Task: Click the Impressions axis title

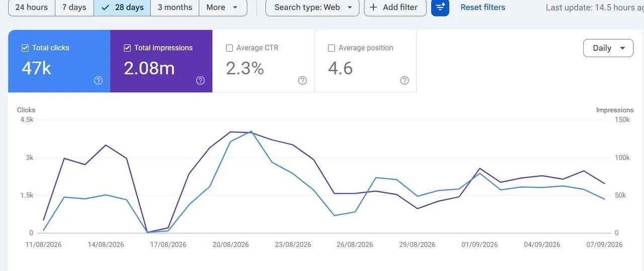Action: click(x=615, y=110)
